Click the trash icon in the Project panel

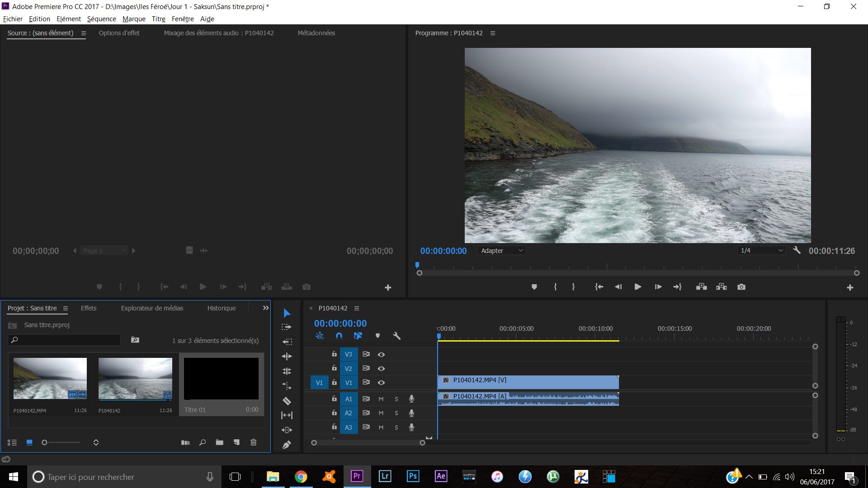tap(254, 442)
